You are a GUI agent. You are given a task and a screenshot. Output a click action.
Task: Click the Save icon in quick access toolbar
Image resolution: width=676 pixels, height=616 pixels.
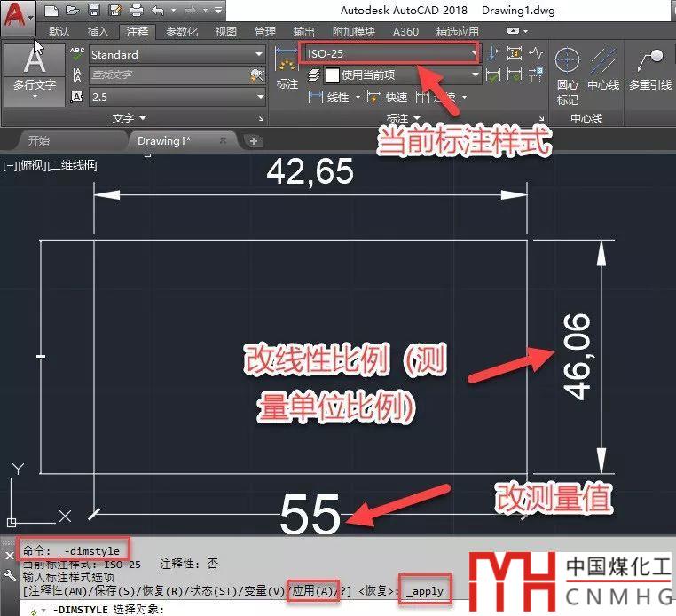(x=93, y=11)
